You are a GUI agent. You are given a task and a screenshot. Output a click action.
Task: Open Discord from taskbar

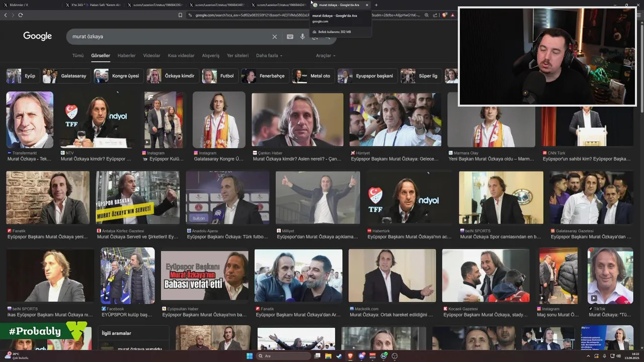click(362, 356)
